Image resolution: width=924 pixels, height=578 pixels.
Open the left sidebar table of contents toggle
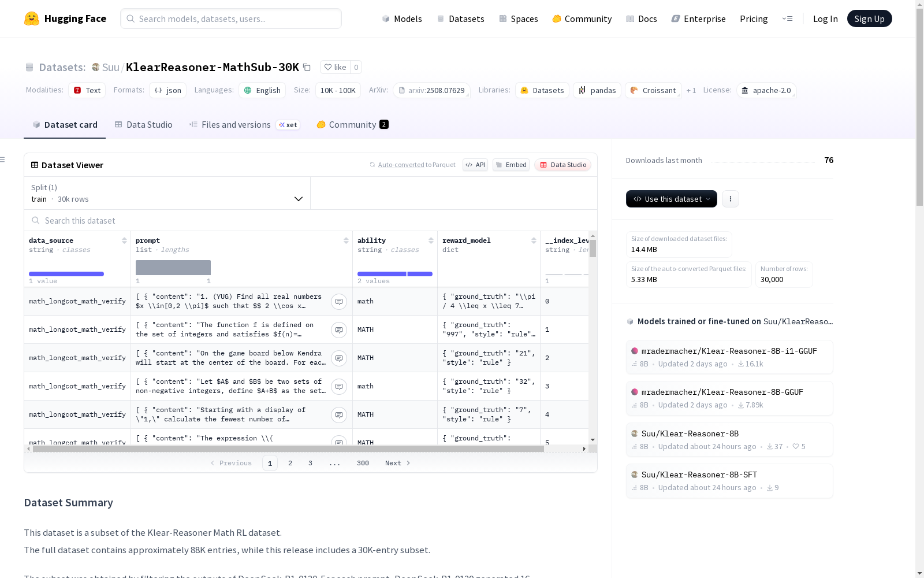pos(3,160)
